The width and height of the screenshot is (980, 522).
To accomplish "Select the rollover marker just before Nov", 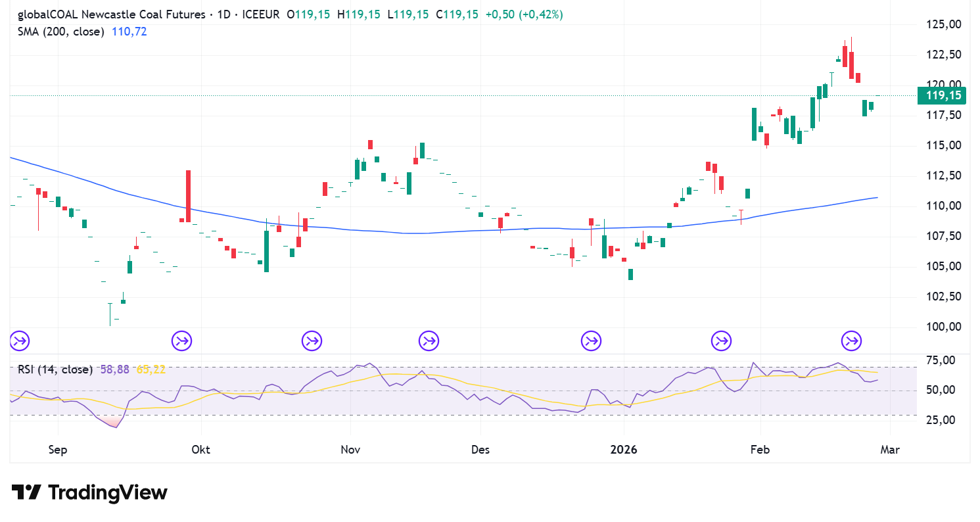I will pos(312,341).
